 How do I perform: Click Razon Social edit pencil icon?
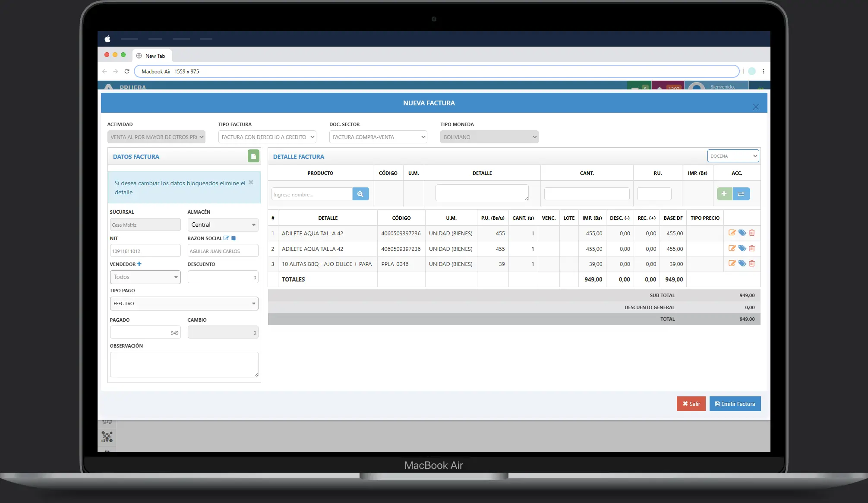226,238
